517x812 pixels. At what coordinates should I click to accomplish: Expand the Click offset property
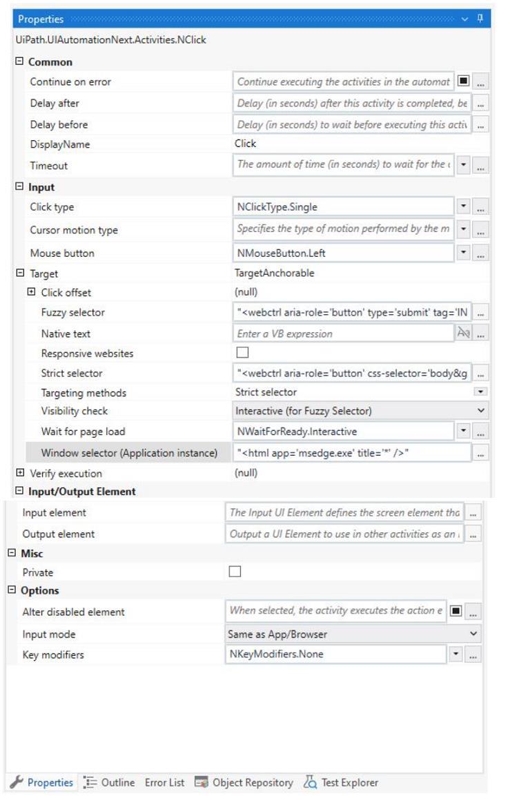pyautogui.click(x=31, y=292)
